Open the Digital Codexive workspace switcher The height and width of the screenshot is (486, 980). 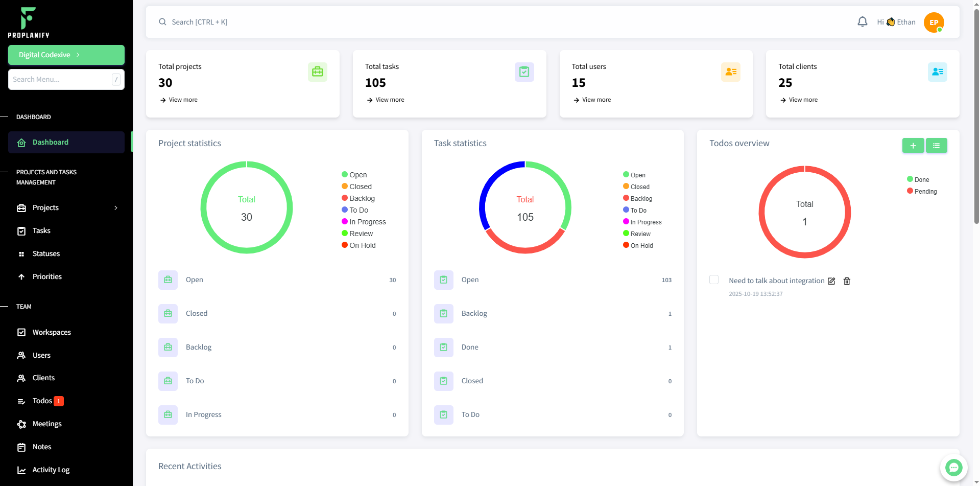[66, 55]
